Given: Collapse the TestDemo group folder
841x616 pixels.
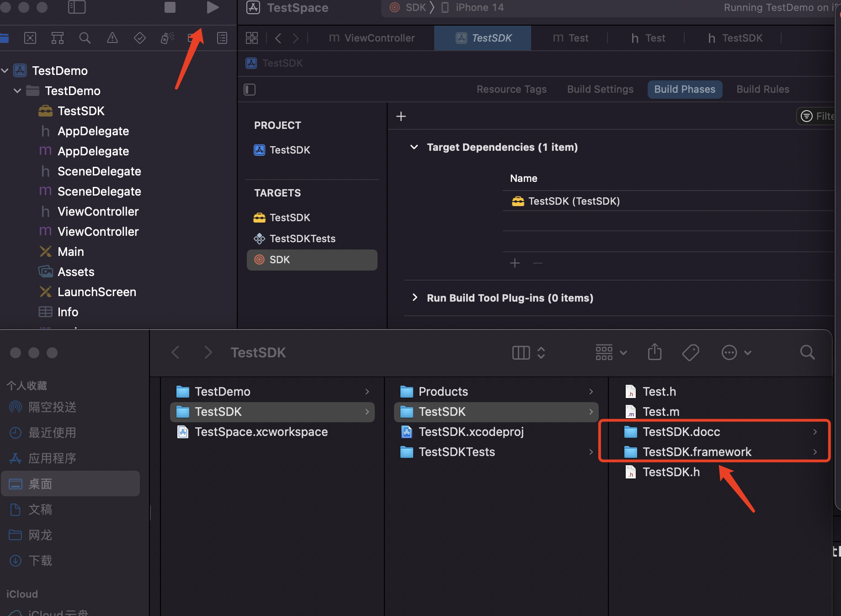Looking at the screenshot, I should [17, 91].
